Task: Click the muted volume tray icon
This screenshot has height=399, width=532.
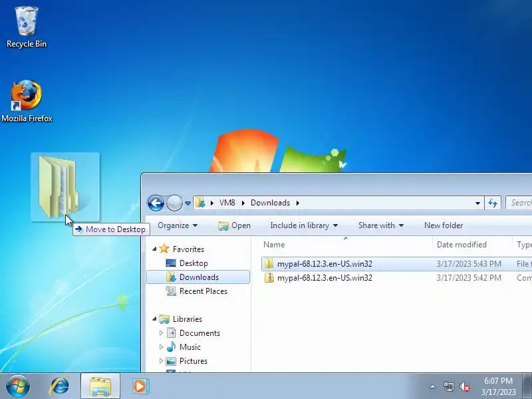Action: [x=464, y=386]
